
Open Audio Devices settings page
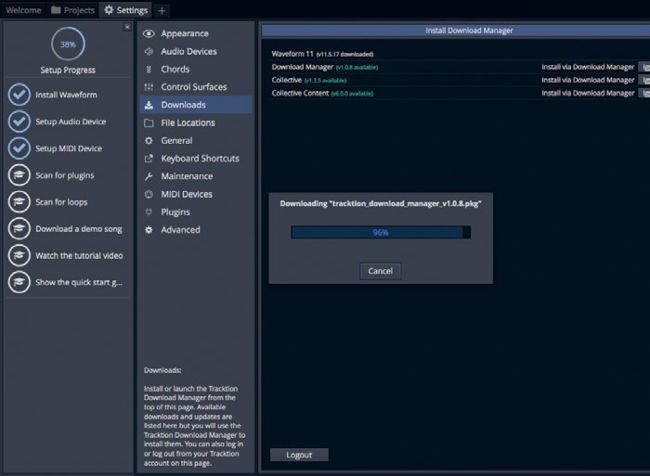pyautogui.click(x=196, y=51)
